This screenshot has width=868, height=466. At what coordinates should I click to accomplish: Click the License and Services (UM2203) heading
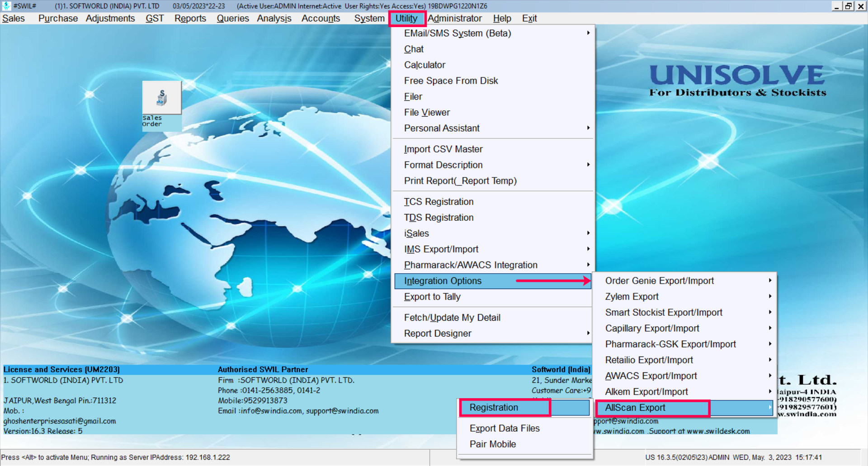tap(61, 370)
